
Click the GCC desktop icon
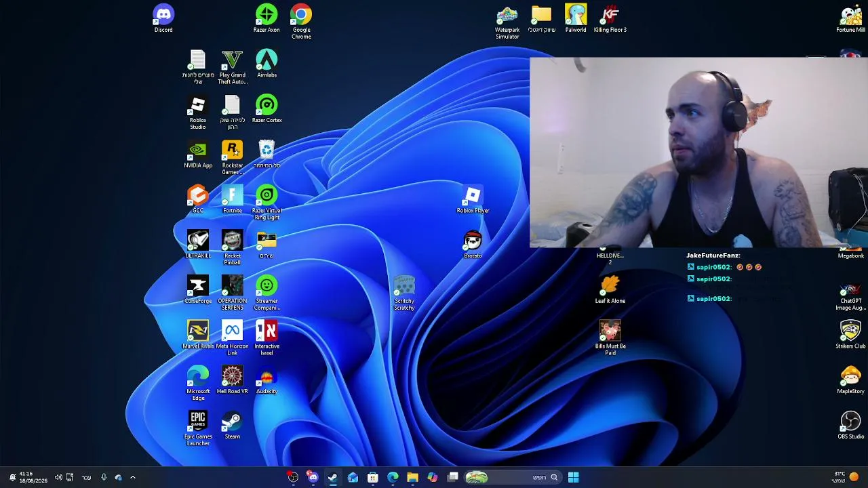[198, 199]
